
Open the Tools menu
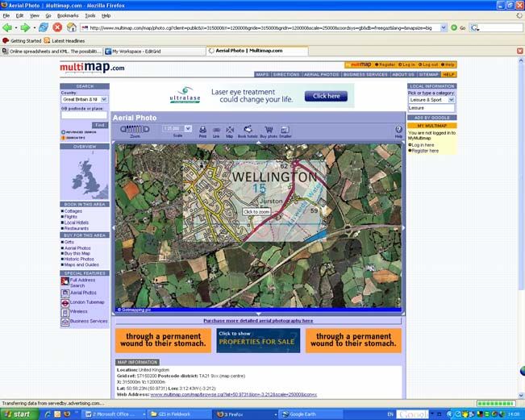90,16
